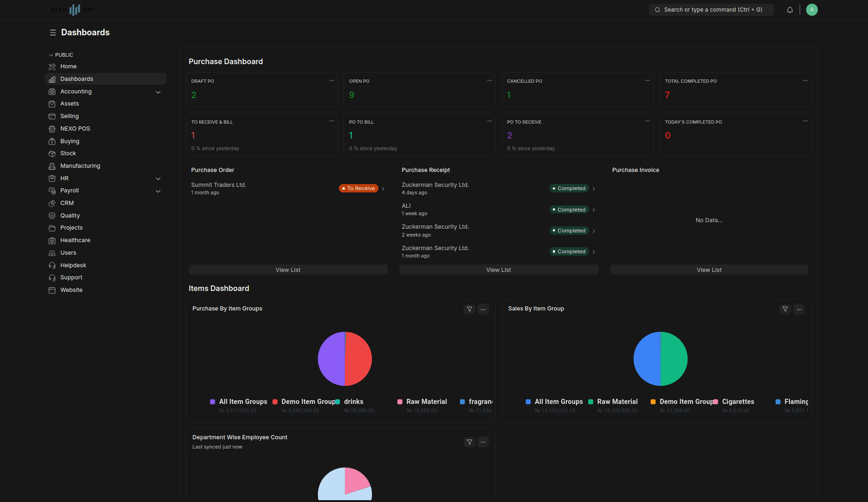This screenshot has height=502, width=868.
Task: Go to the Stock workspace
Action: click(x=68, y=153)
